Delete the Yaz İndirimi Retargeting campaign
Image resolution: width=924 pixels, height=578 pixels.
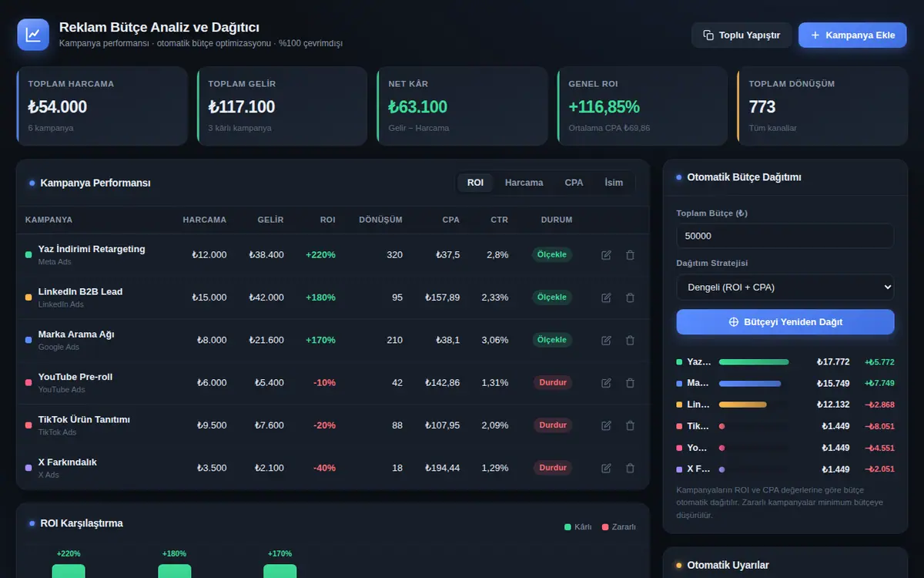click(x=630, y=255)
